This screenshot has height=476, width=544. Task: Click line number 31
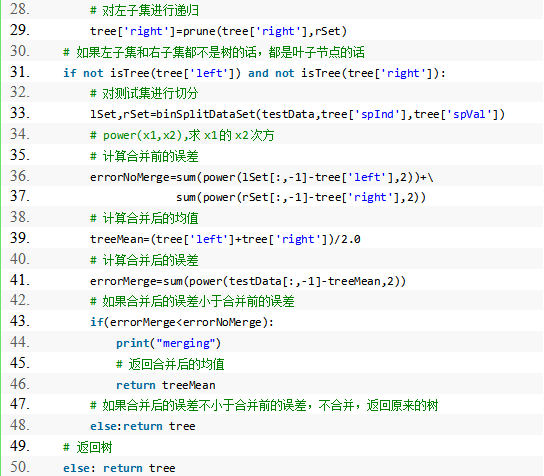coord(20,72)
